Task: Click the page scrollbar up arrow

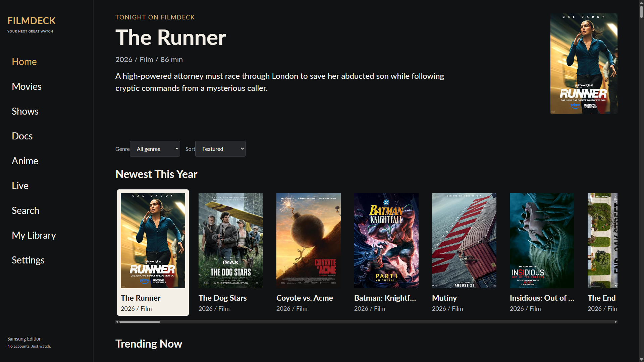Action: tap(641, 3)
